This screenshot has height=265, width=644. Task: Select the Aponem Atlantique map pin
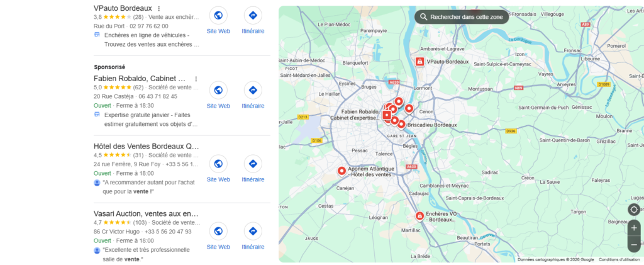pos(341,171)
